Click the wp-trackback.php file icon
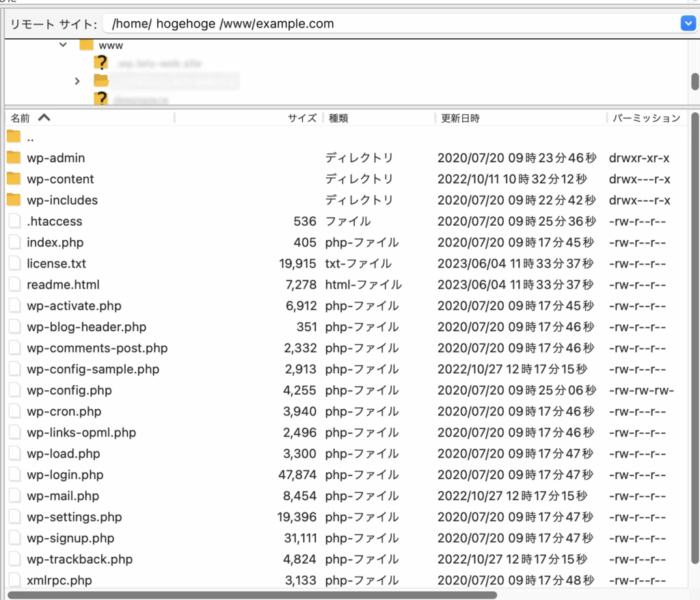The height and width of the screenshot is (600, 700). (x=15, y=559)
